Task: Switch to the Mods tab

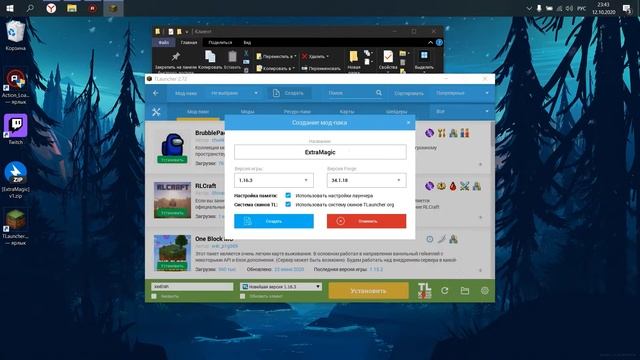Action: click(x=247, y=111)
